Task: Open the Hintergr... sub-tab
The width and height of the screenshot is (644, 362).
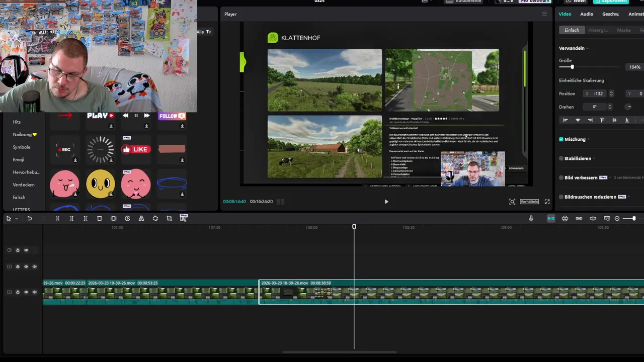Action: tap(598, 30)
